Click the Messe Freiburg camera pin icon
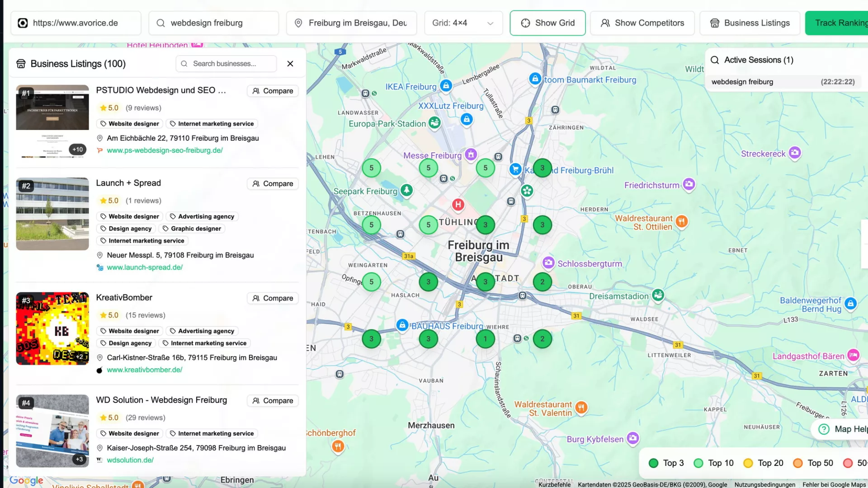The height and width of the screenshot is (488, 868). (471, 154)
